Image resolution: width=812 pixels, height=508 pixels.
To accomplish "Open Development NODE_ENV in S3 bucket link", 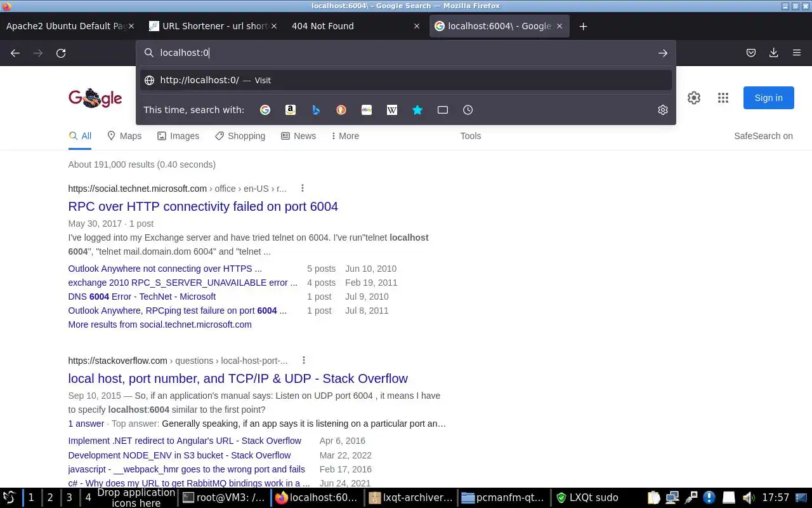I will (180, 455).
